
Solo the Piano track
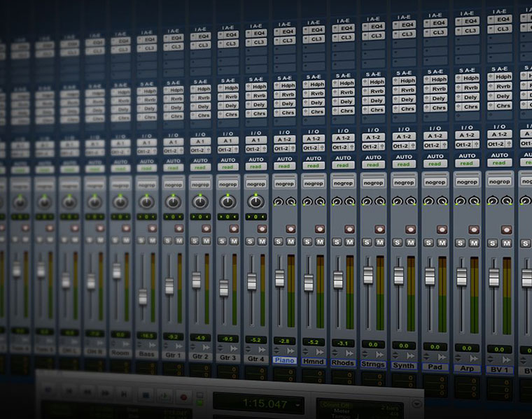(279, 241)
